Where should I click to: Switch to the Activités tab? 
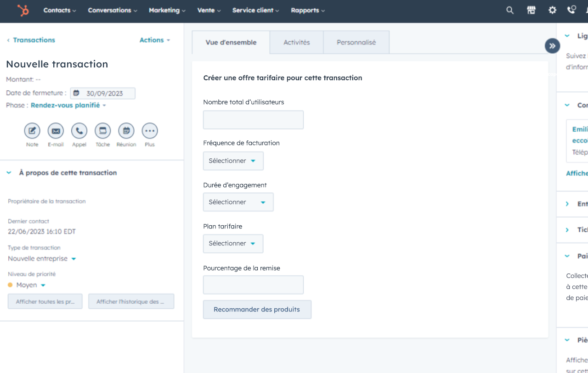tap(296, 42)
